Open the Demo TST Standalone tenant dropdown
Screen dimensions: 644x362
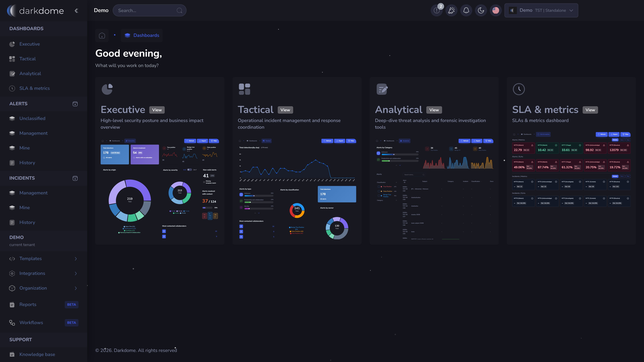(x=541, y=11)
